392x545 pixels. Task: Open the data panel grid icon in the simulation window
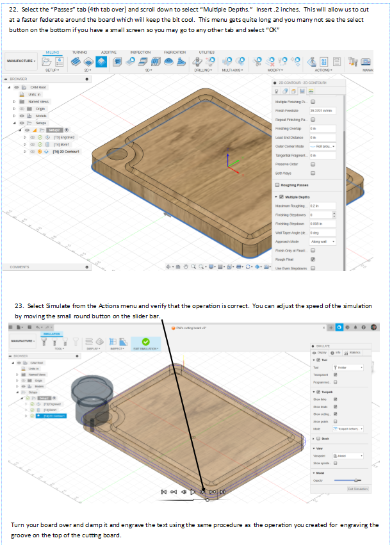pyautogui.click(x=11, y=327)
